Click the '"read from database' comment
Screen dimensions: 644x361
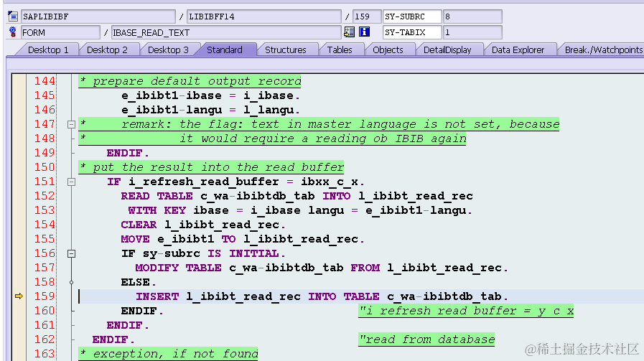tap(426, 339)
